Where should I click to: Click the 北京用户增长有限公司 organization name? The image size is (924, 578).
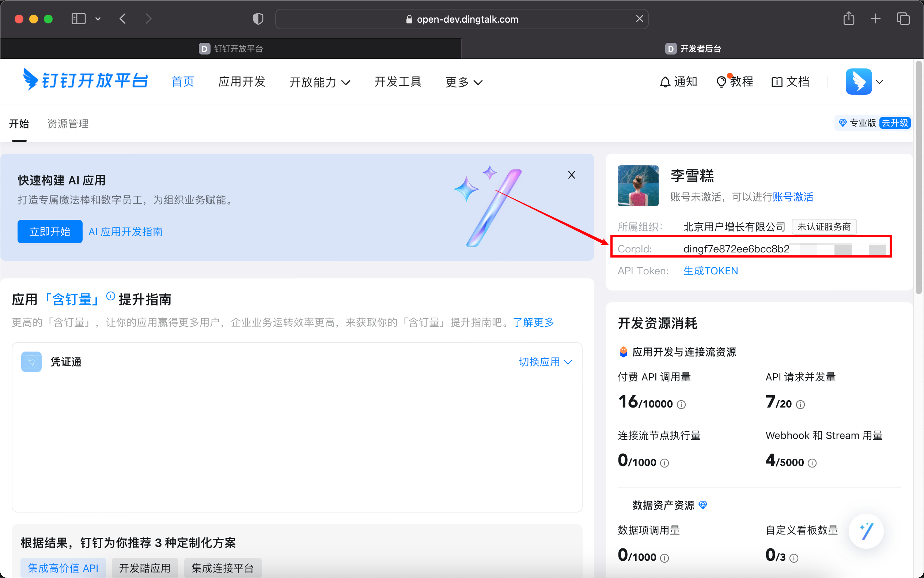pyautogui.click(x=734, y=227)
